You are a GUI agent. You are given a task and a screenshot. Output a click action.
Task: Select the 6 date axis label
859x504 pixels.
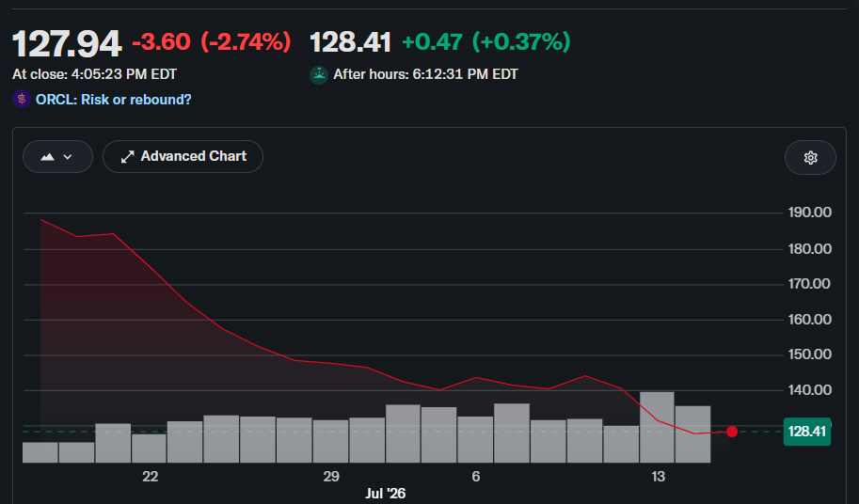click(x=475, y=477)
